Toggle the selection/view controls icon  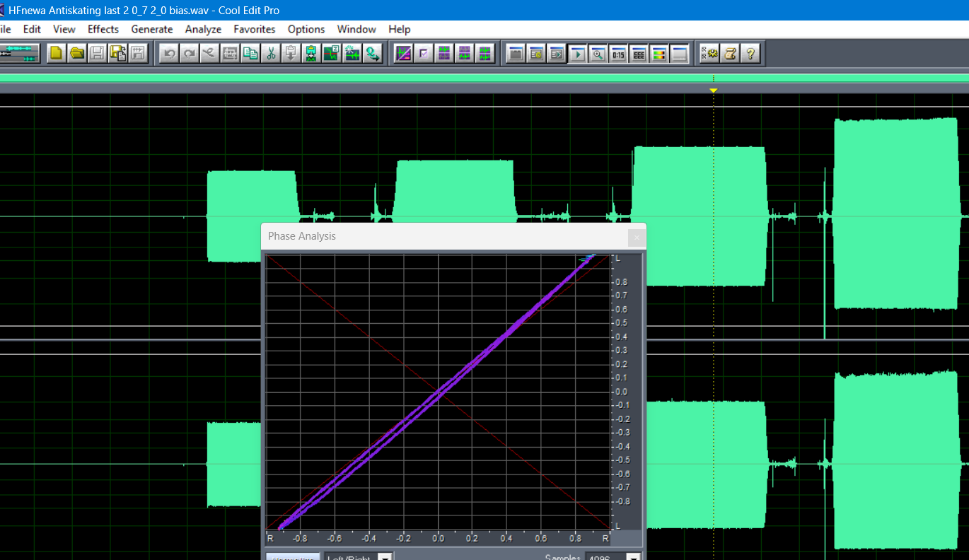639,53
